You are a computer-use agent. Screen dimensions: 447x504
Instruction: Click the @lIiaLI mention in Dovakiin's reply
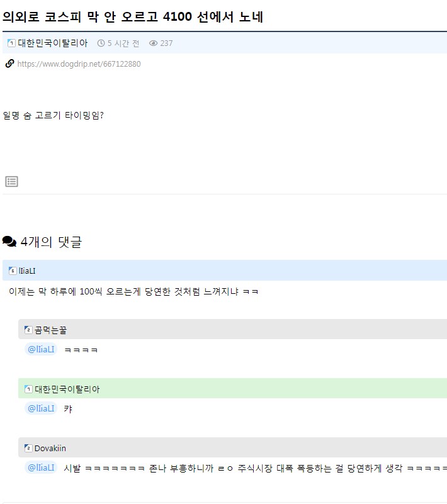tap(41, 468)
